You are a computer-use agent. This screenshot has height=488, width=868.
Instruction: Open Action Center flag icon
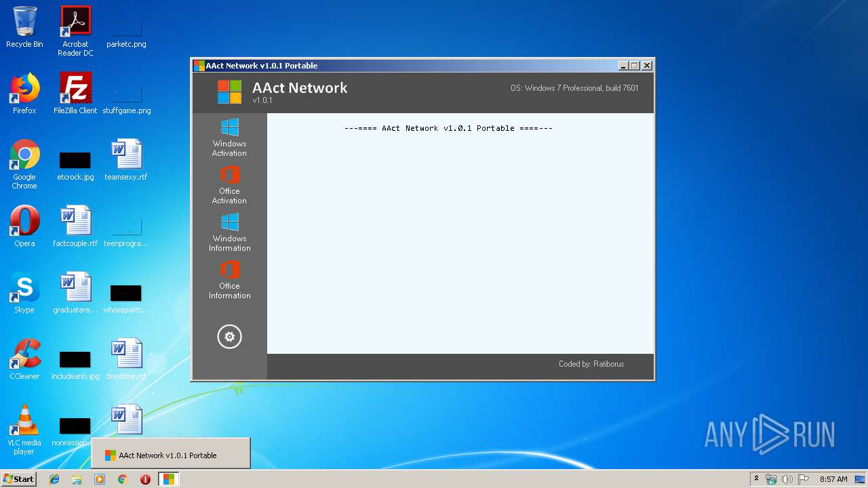(x=804, y=479)
